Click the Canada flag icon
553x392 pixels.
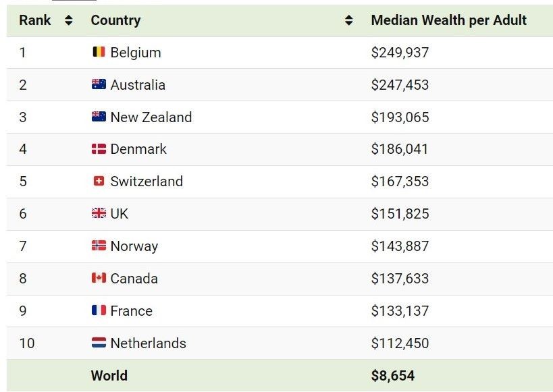coord(99,278)
